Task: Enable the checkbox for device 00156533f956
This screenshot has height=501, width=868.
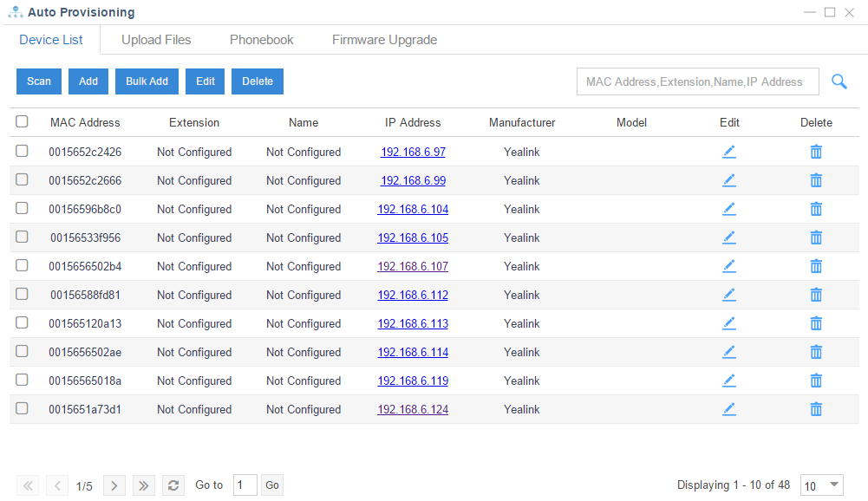Action: tap(22, 237)
